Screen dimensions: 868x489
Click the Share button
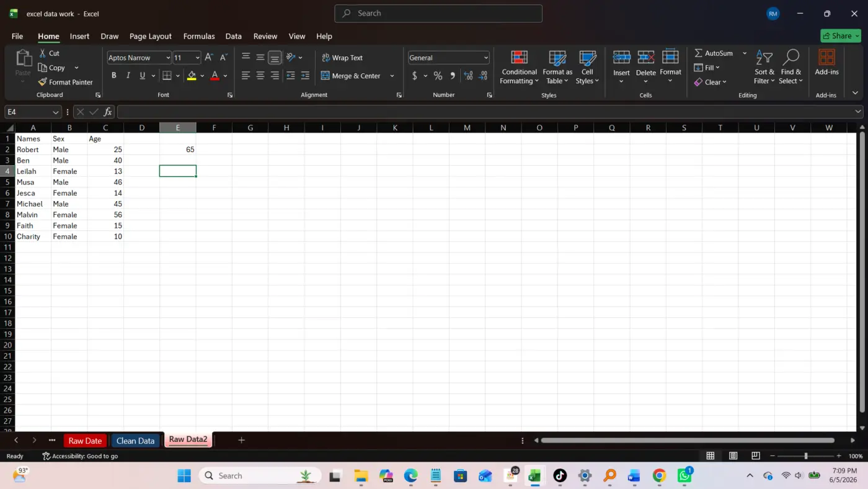(x=841, y=36)
